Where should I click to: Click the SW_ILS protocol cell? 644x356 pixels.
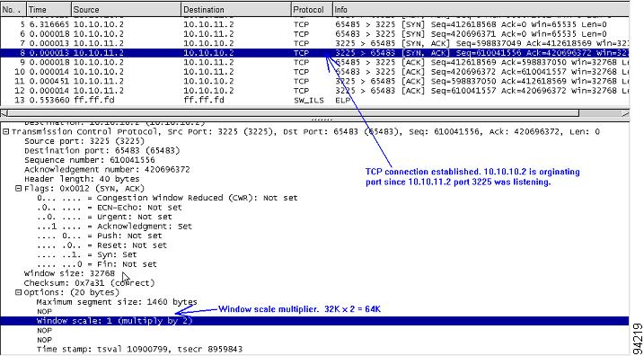308,101
